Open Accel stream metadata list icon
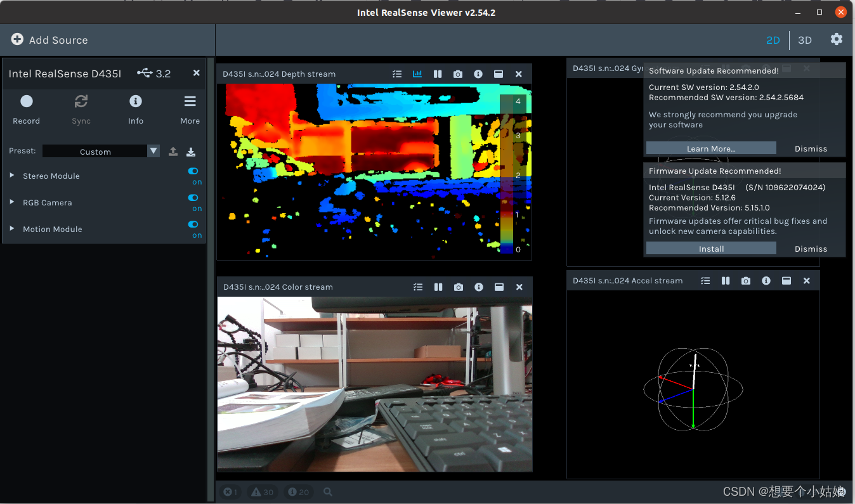 pyautogui.click(x=705, y=281)
